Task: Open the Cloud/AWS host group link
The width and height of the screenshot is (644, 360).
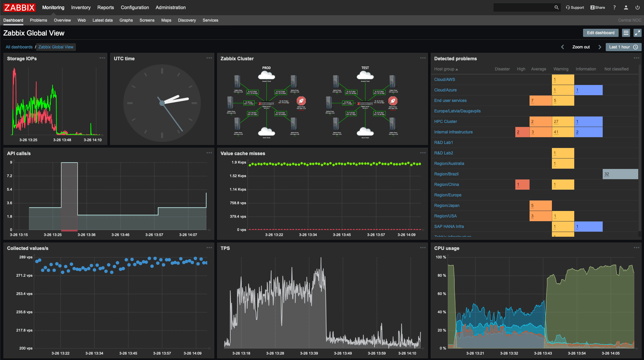Action: pos(444,79)
